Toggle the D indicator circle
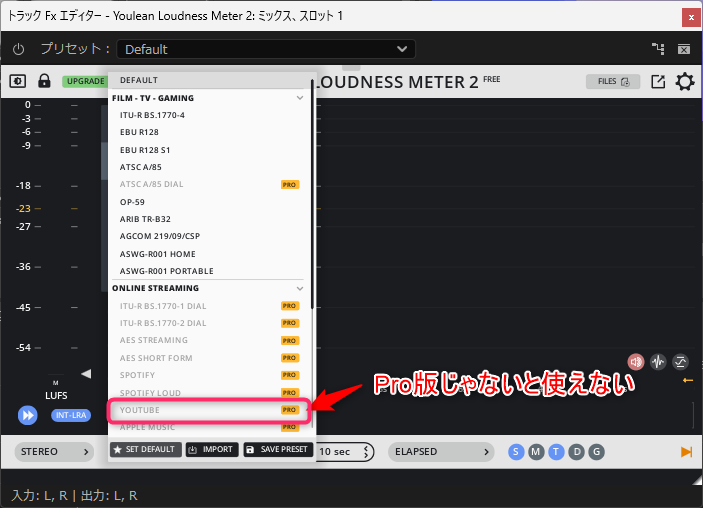The width and height of the screenshot is (703, 508). click(x=577, y=452)
